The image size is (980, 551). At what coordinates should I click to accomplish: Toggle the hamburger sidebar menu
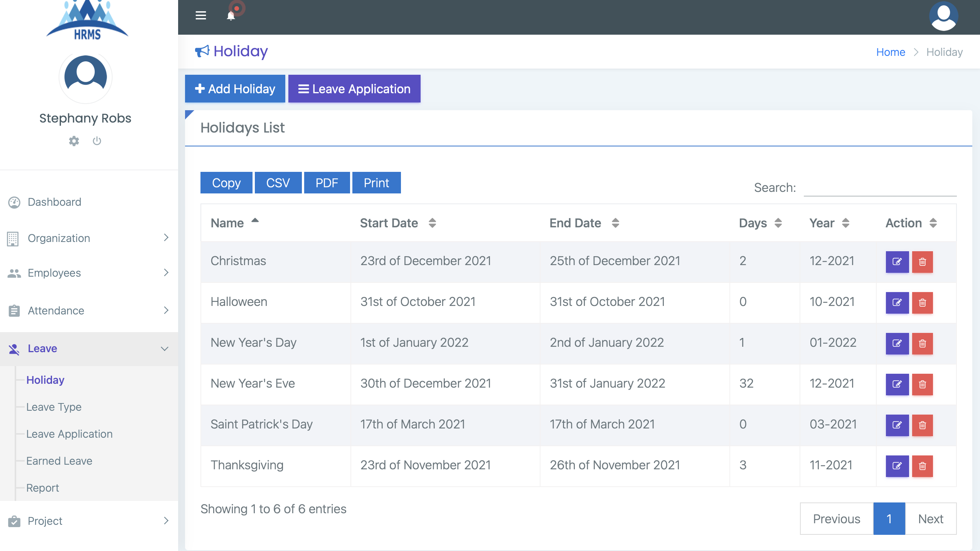click(200, 15)
